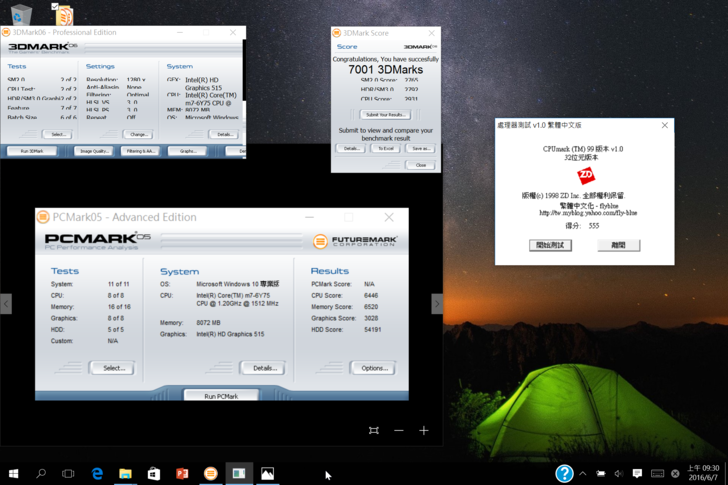
Task: Zoom in with the plus icon
Action: [x=424, y=430]
